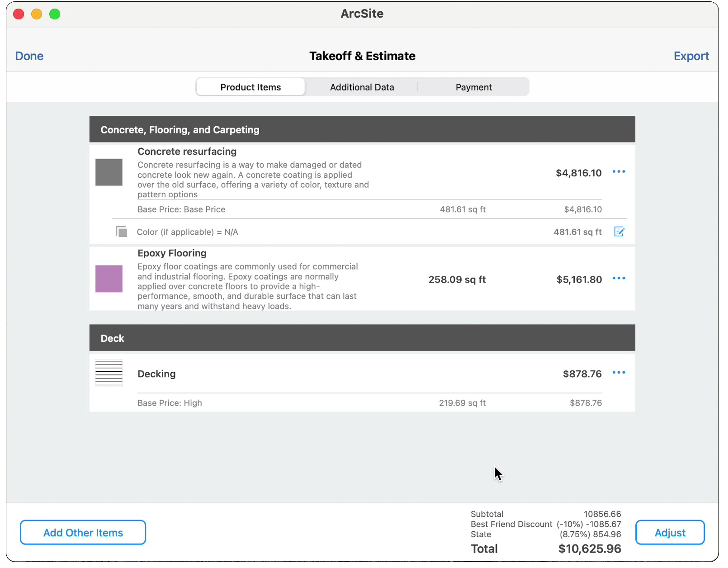728x568 pixels.
Task: Switch to the Payment tab
Action: pos(473,87)
